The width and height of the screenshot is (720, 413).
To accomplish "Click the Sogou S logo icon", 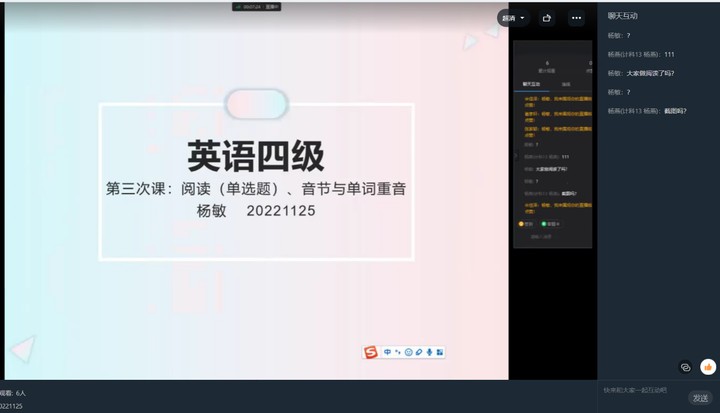I will [x=371, y=352].
